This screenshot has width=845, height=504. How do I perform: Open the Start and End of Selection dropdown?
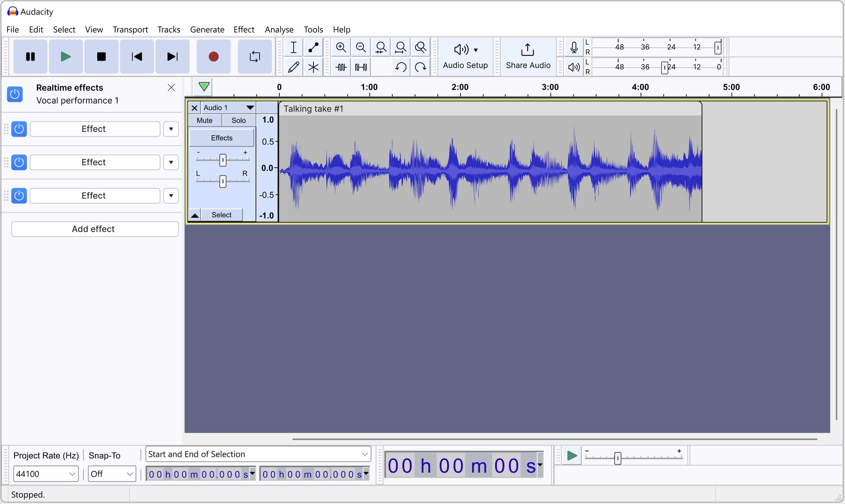[x=258, y=454]
